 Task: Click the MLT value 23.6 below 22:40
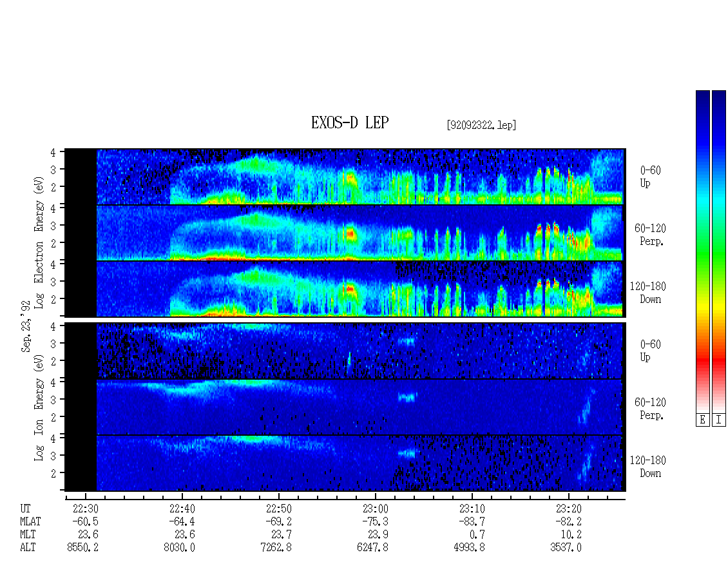coord(185,535)
